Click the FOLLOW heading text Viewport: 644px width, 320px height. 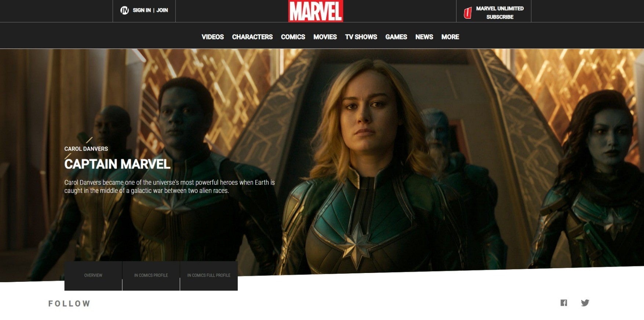pyautogui.click(x=69, y=303)
